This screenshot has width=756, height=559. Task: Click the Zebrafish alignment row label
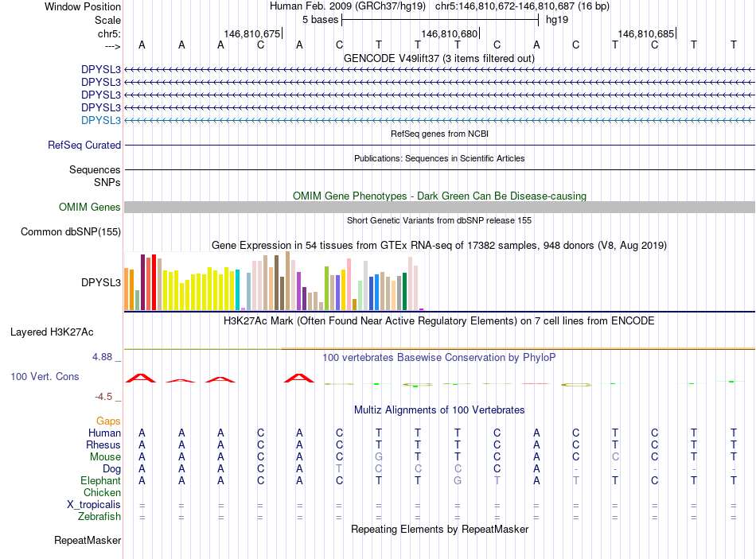(x=99, y=516)
